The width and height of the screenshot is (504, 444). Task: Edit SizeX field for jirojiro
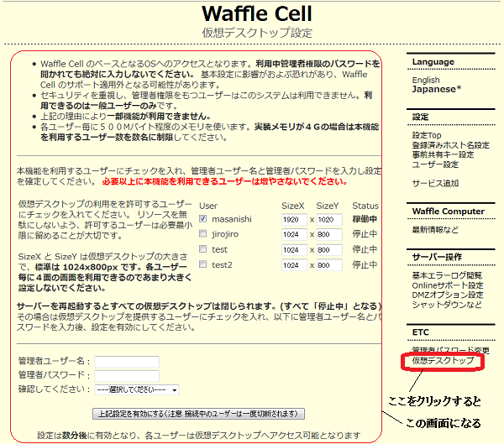[x=294, y=234]
